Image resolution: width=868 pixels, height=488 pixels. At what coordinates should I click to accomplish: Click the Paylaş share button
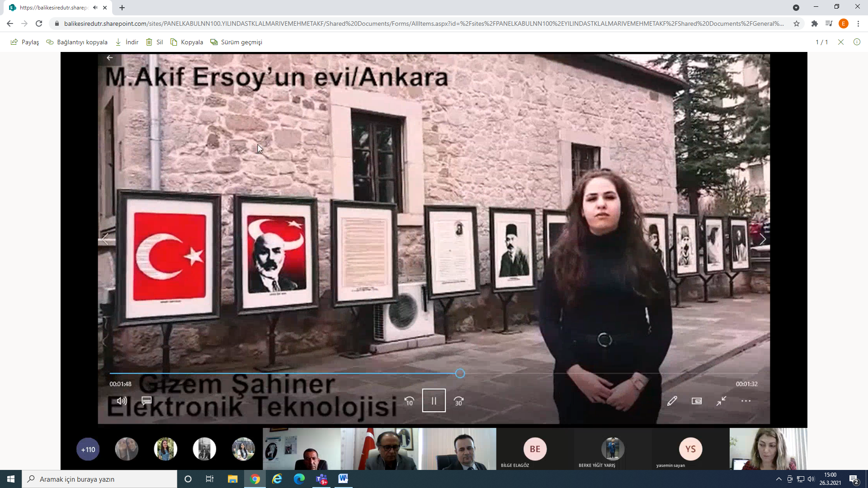point(25,42)
